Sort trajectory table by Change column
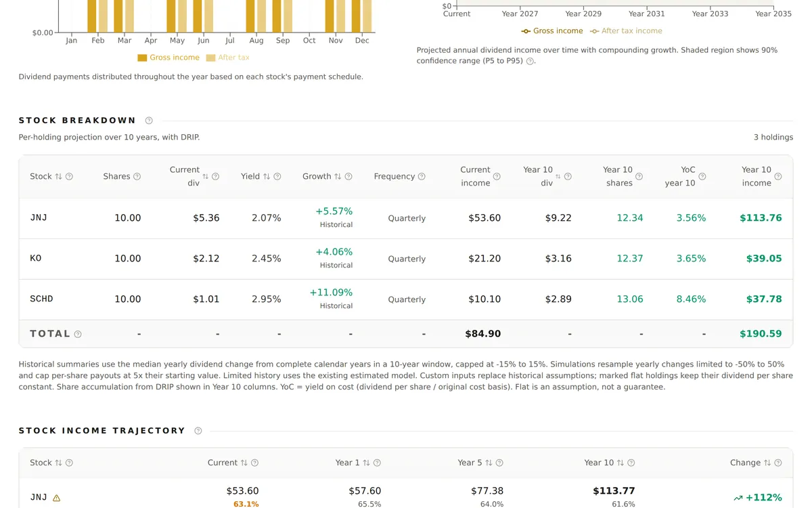 tap(767, 463)
